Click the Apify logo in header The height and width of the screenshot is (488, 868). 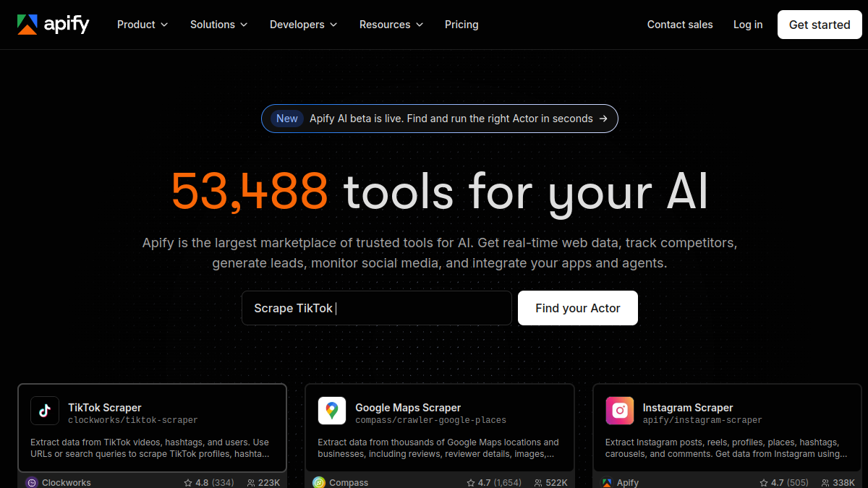click(x=54, y=25)
